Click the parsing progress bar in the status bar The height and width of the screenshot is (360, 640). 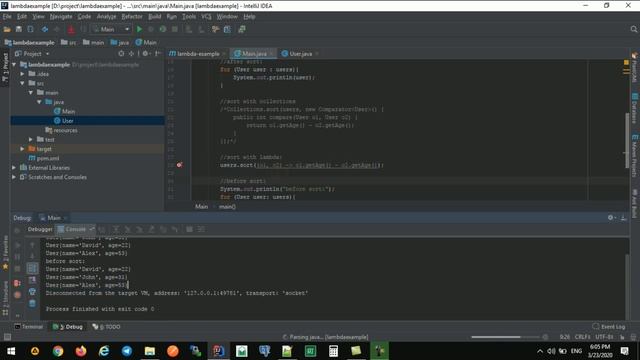pyautogui.click(x=505, y=337)
